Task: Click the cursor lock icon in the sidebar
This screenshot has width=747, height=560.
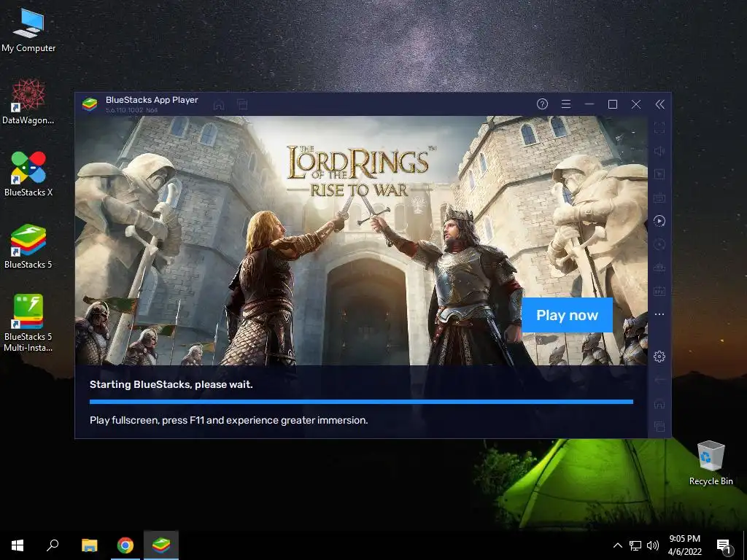Action: click(x=659, y=174)
